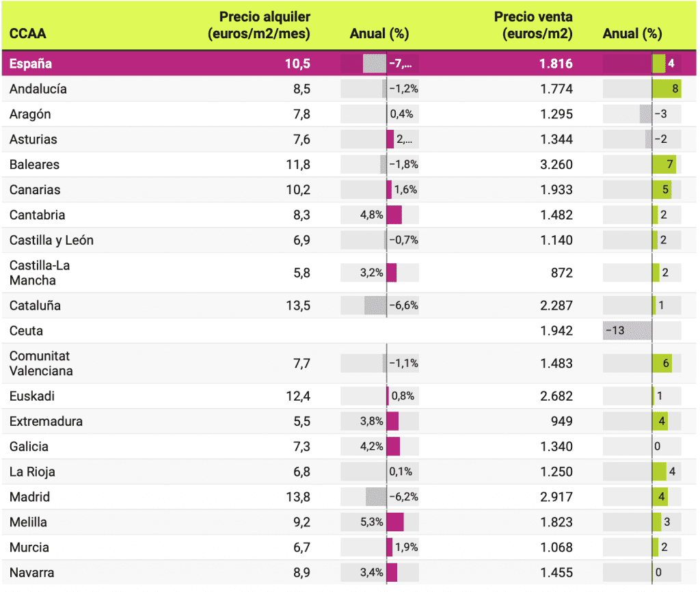Select the España summary row label

(31, 64)
